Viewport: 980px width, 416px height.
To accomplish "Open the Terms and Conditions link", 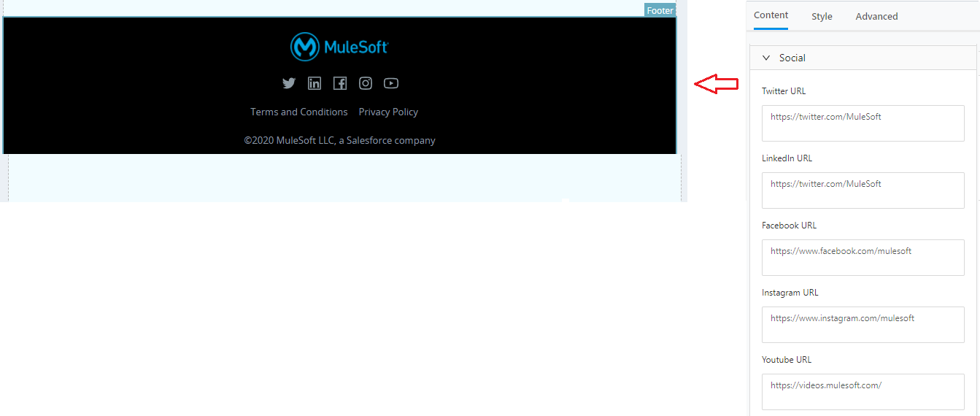I will [299, 112].
